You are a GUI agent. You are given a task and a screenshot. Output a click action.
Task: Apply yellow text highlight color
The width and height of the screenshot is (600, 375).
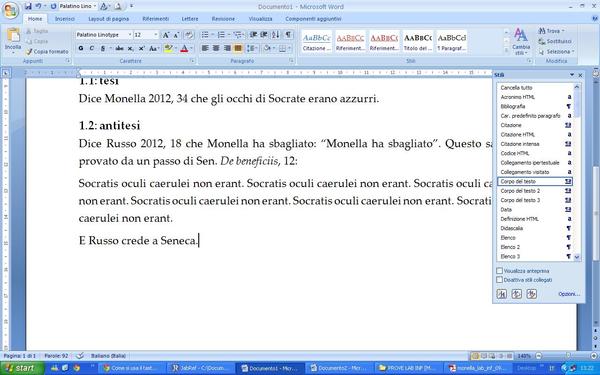[x=168, y=48]
